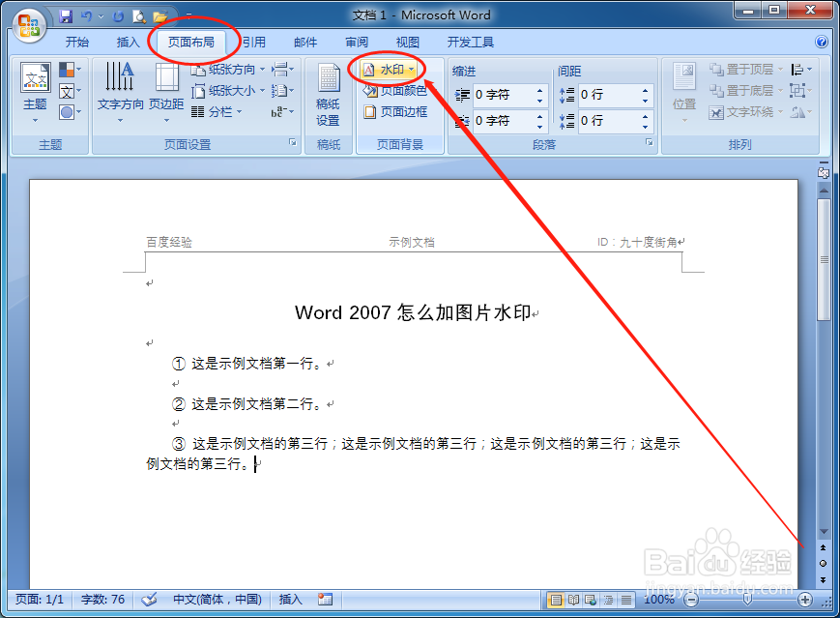The image size is (840, 618).
Task: Open Print Preview from Quick Access toolbar
Action: tap(139, 16)
